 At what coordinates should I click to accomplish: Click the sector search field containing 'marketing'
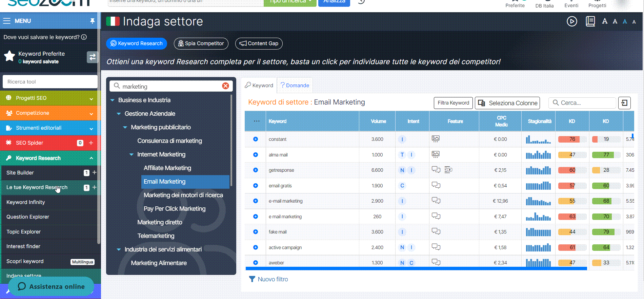pyautogui.click(x=171, y=86)
